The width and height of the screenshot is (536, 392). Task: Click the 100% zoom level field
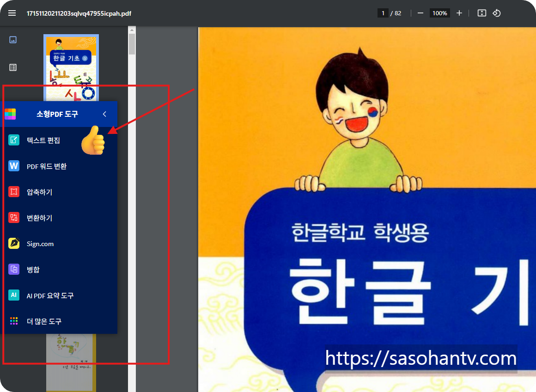(x=439, y=13)
